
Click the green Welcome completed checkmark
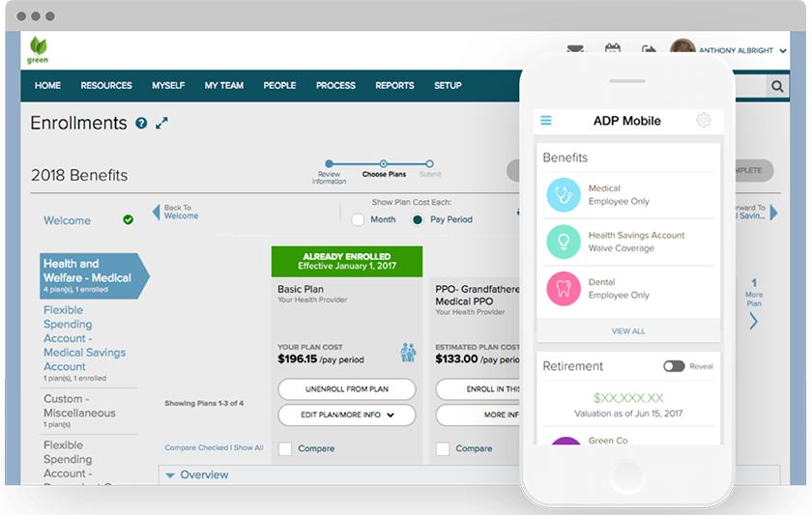(128, 219)
